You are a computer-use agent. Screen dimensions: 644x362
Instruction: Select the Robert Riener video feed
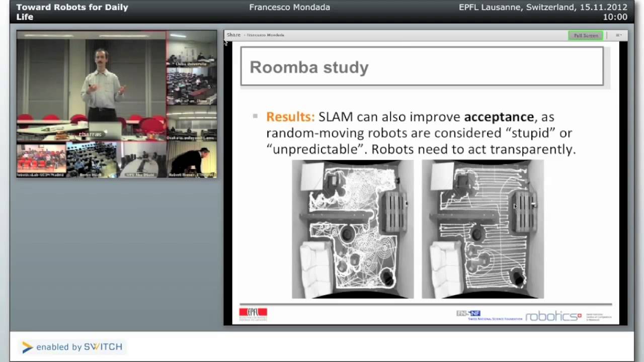(x=192, y=159)
